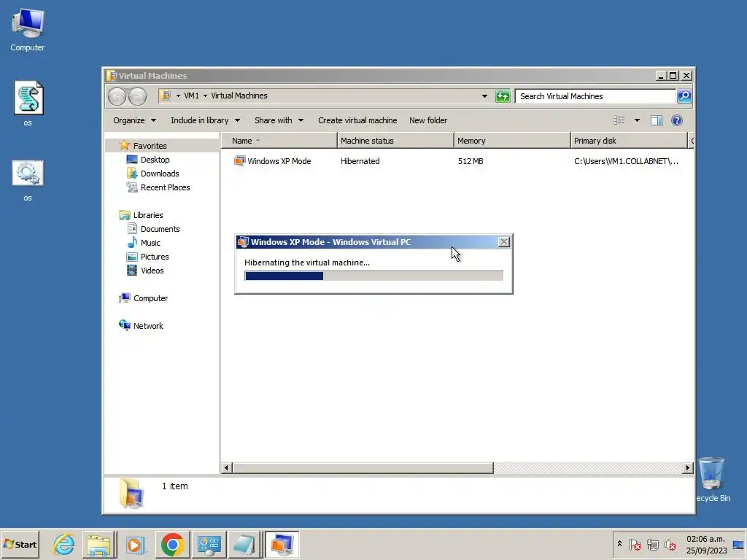Click the Search Virtual Machines field
Viewport: 747px width, 560px height.
(x=595, y=96)
